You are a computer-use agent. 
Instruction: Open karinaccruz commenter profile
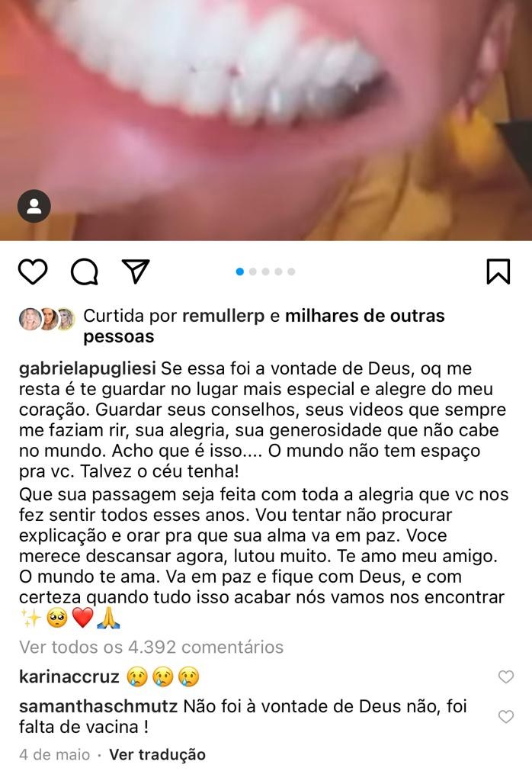click(69, 677)
